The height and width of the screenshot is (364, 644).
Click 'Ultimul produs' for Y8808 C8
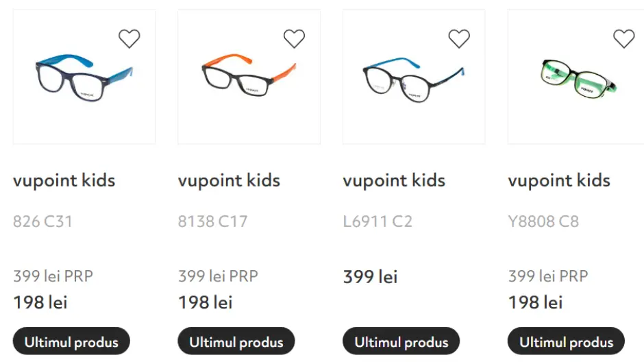pyautogui.click(x=566, y=341)
